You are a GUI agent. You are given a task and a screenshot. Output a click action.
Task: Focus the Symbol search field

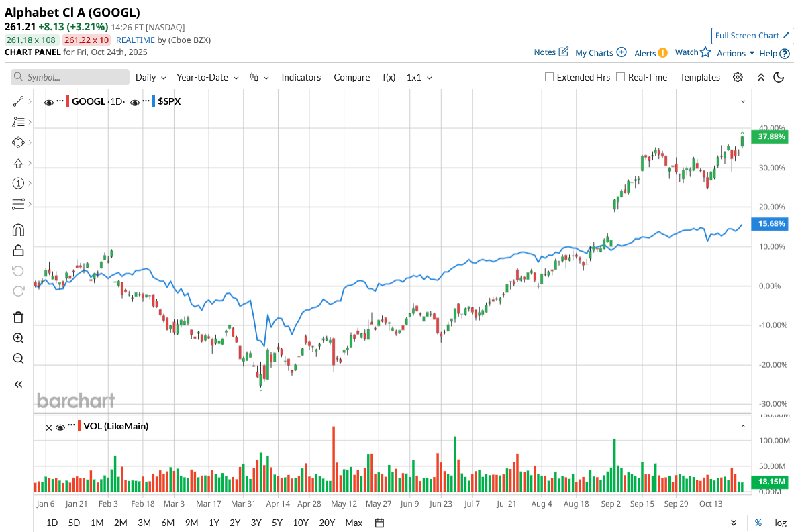[70, 77]
